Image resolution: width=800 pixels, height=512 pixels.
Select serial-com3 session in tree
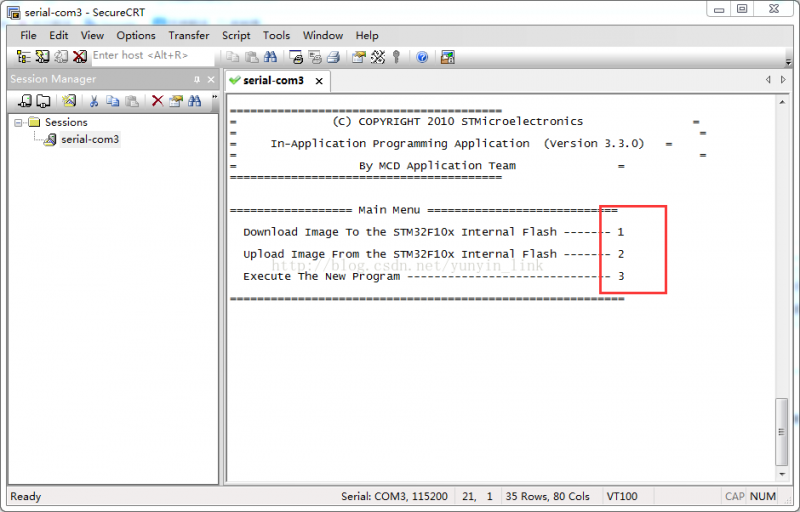90,139
